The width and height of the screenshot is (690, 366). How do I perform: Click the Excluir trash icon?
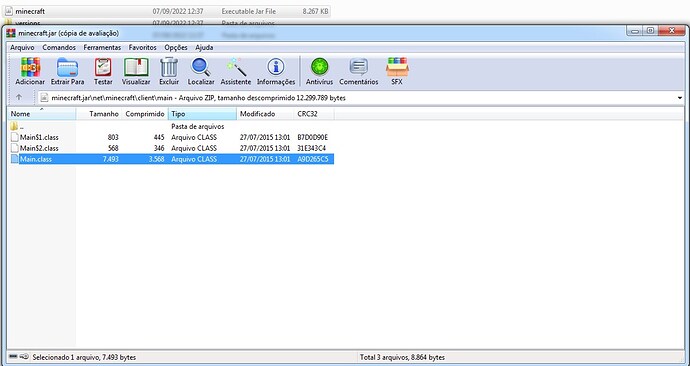169,71
